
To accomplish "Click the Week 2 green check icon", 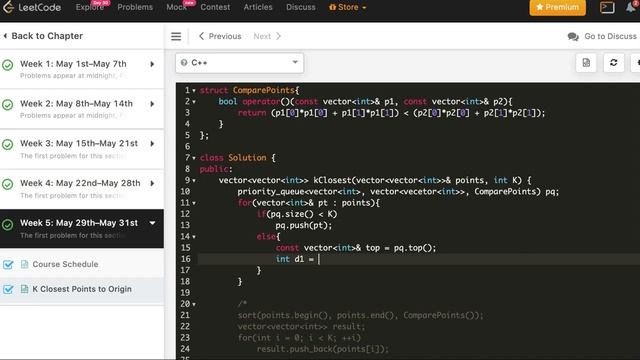I will coord(8,105).
